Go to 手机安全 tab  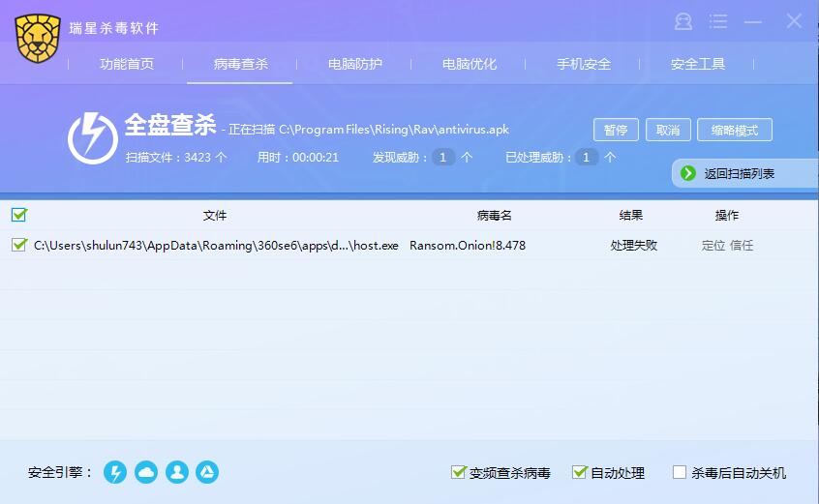pyautogui.click(x=584, y=64)
